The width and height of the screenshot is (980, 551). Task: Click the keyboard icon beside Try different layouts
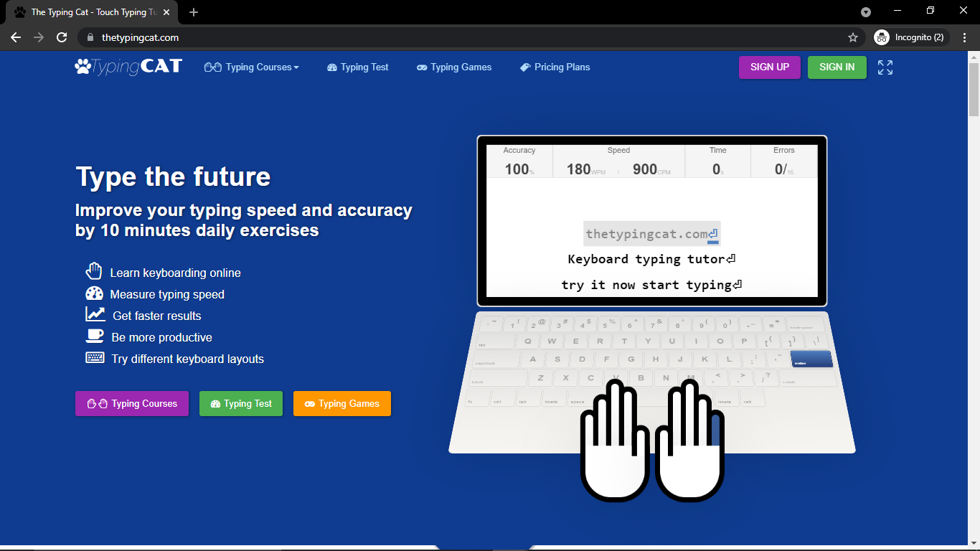click(95, 357)
